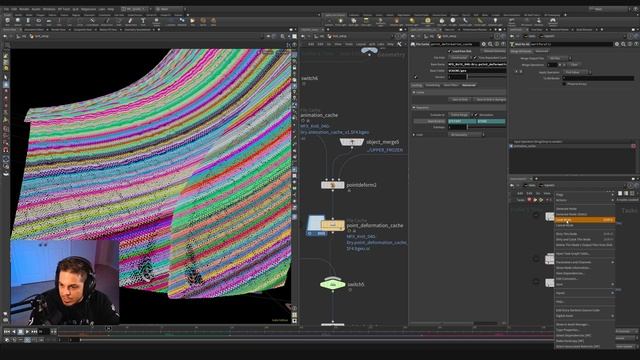Jump to the first frame
This screenshot has width=640, height=360.
(7, 332)
